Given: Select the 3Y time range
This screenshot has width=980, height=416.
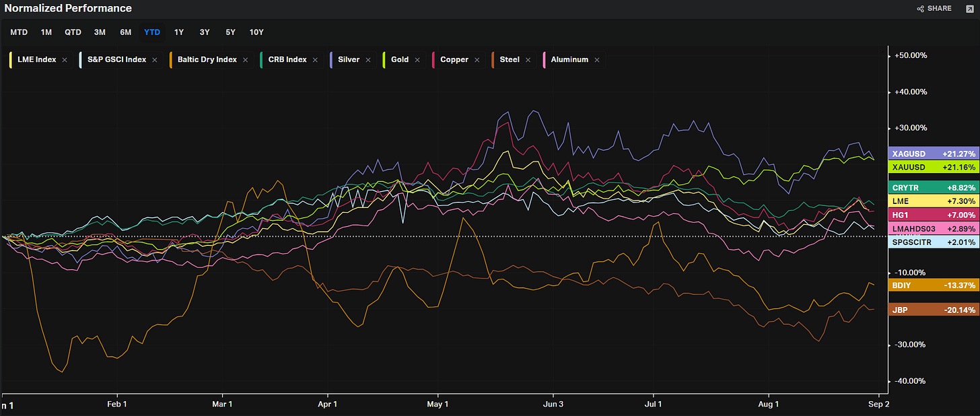Looking at the screenshot, I should (x=205, y=32).
